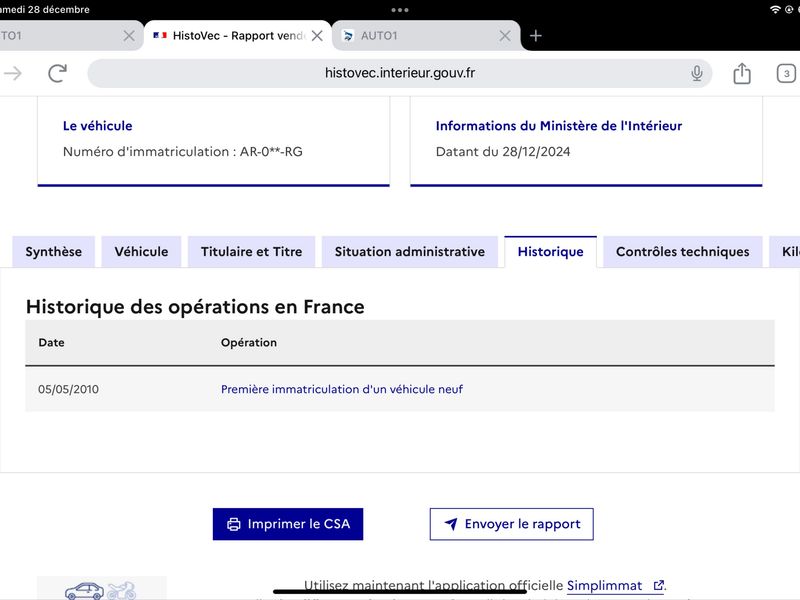
Task: Go to Titulaire et Titre tab
Action: pyautogui.click(x=252, y=252)
